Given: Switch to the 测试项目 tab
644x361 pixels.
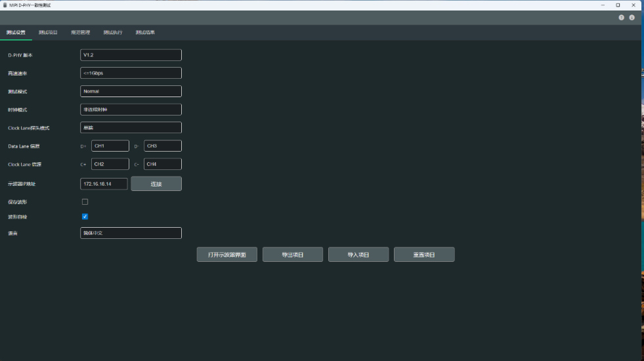Looking at the screenshot, I should [48, 32].
